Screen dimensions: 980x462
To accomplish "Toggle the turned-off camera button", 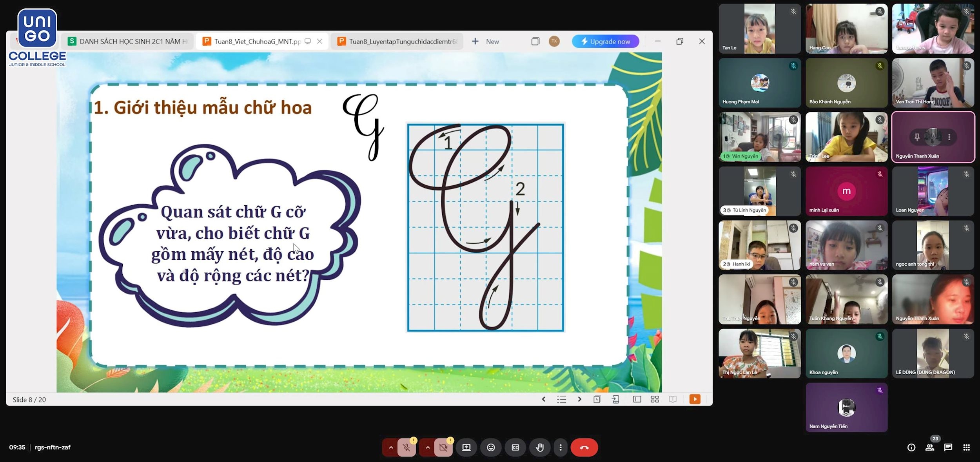I will [x=443, y=448].
